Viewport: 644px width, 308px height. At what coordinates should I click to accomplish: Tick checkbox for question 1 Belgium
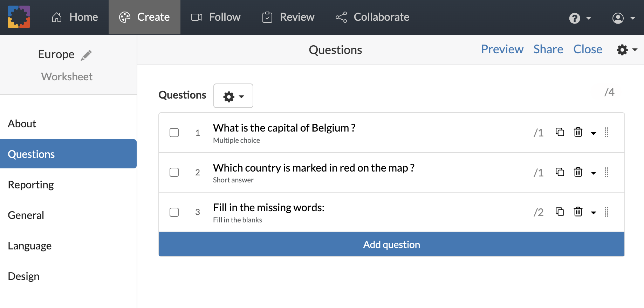[x=174, y=133]
